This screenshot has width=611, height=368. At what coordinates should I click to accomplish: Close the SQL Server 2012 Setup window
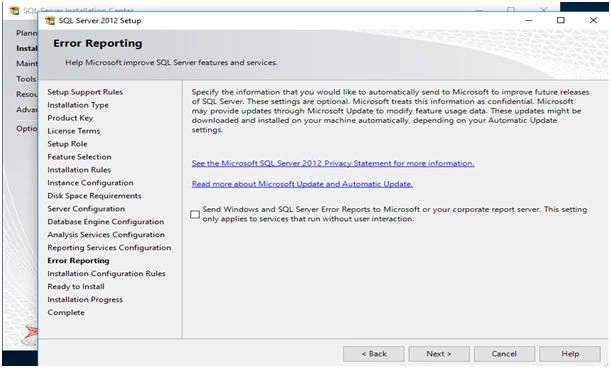click(x=593, y=20)
